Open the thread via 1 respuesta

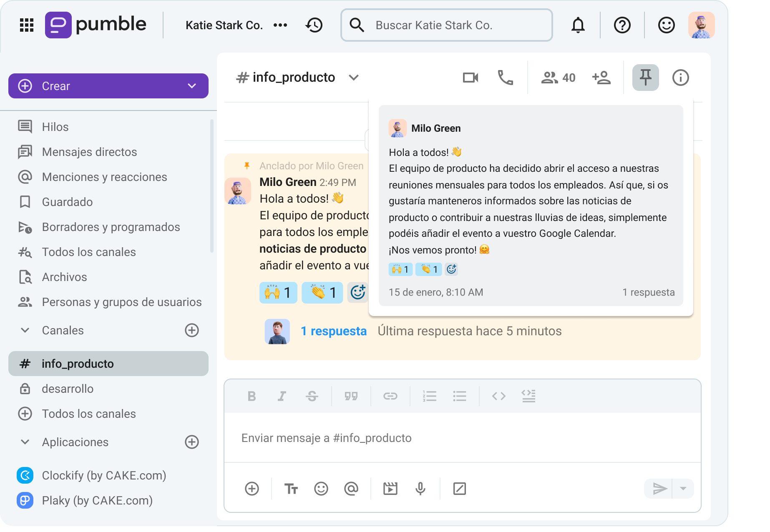333,331
